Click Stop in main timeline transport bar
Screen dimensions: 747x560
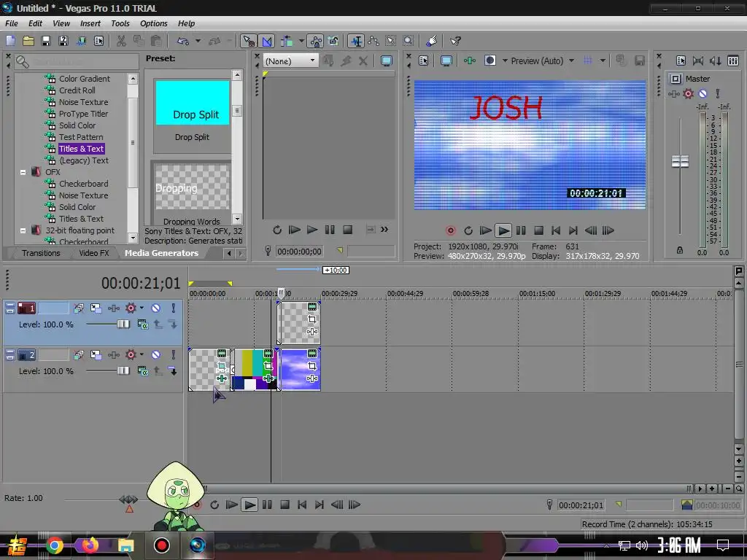[x=285, y=505]
